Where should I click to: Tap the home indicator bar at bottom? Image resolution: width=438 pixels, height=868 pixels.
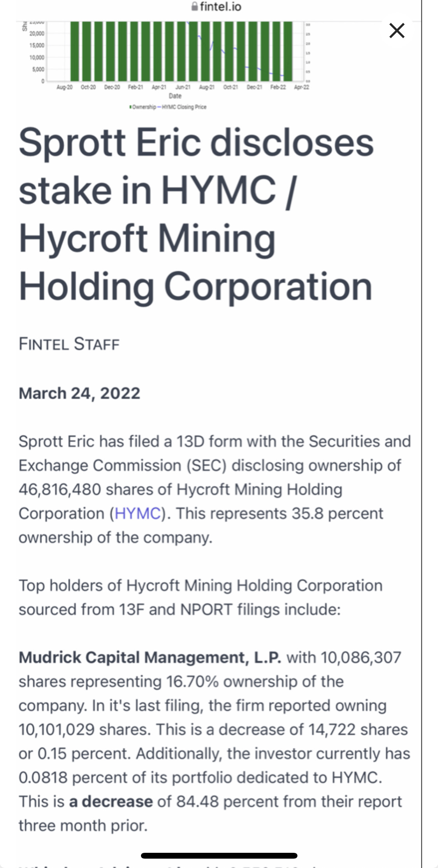pos(219,856)
